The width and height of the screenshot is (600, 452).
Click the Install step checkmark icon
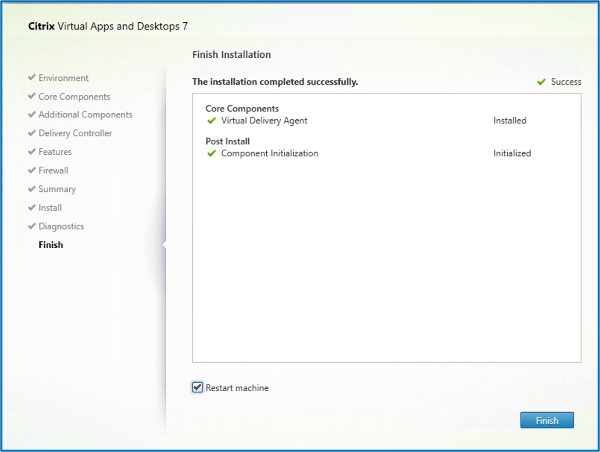point(32,207)
